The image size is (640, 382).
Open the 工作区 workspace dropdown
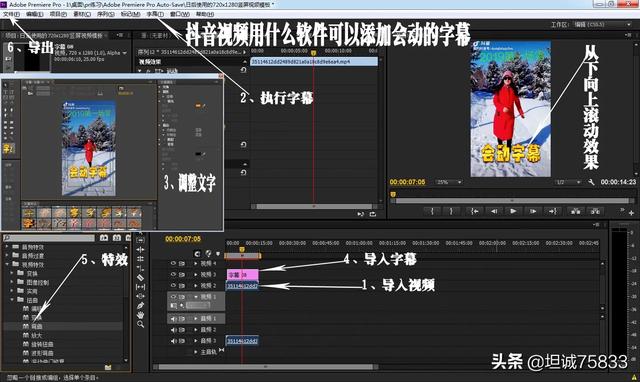point(603,24)
